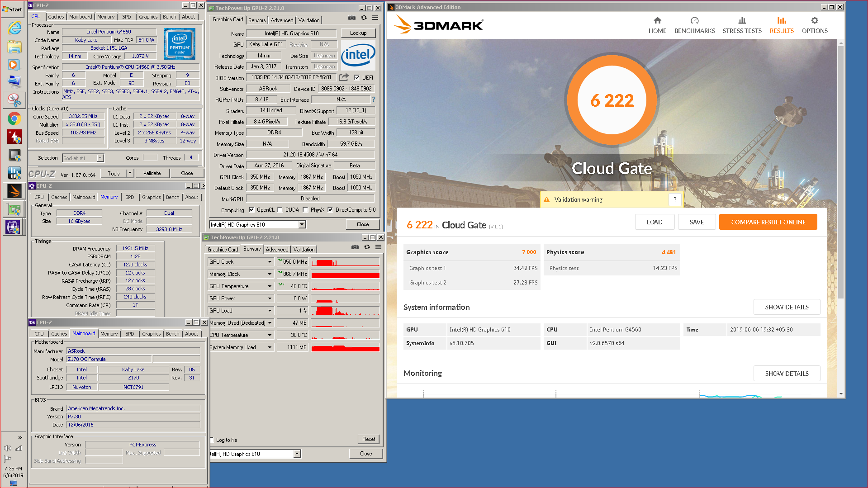The width and height of the screenshot is (868, 488).
Task: Click the GPU Load sensor graph
Action: point(345,311)
